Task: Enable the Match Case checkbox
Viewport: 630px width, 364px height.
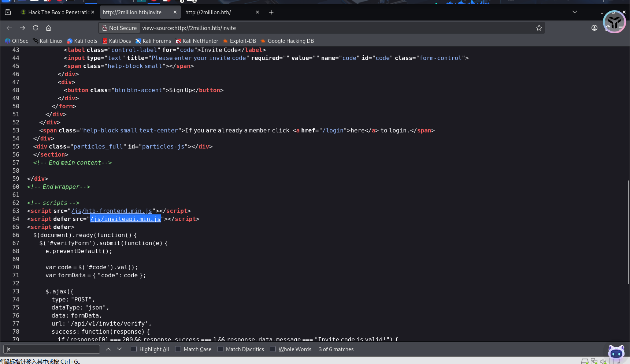Action: coord(178,349)
